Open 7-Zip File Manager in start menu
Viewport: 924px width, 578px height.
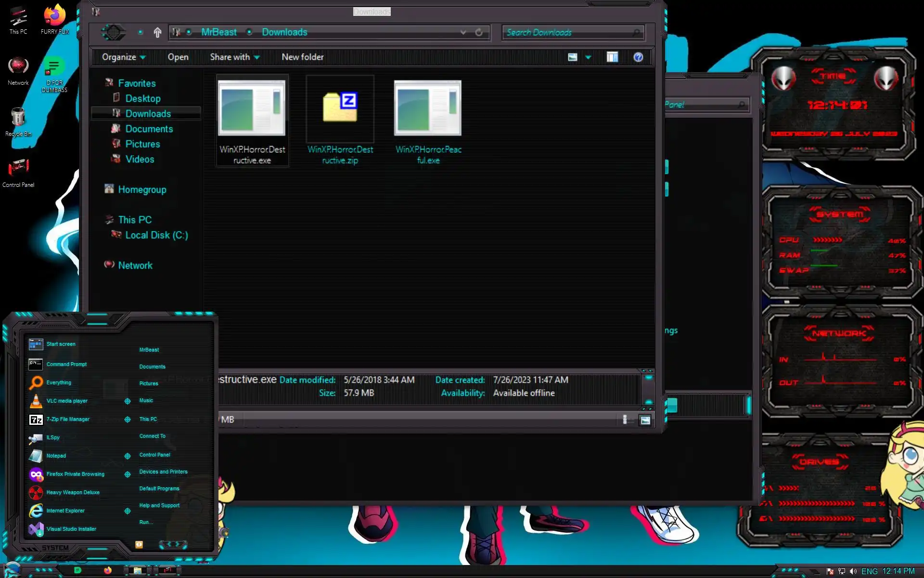pos(67,420)
